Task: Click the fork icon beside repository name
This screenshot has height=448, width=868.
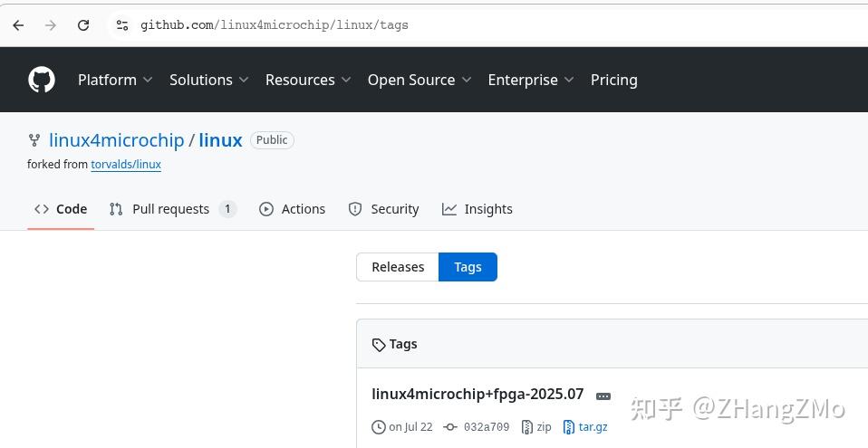Action: [x=34, y=140]
